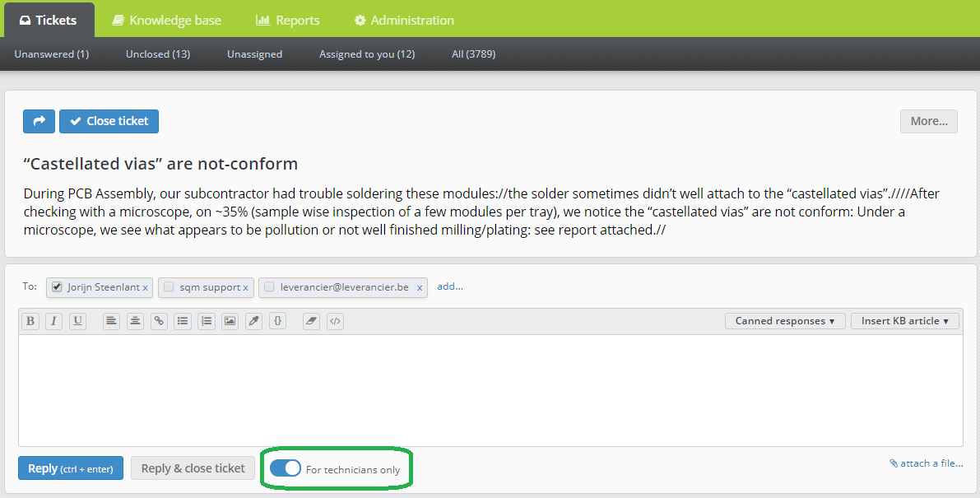Toggle bold formatting in the editor

(30, 321)
